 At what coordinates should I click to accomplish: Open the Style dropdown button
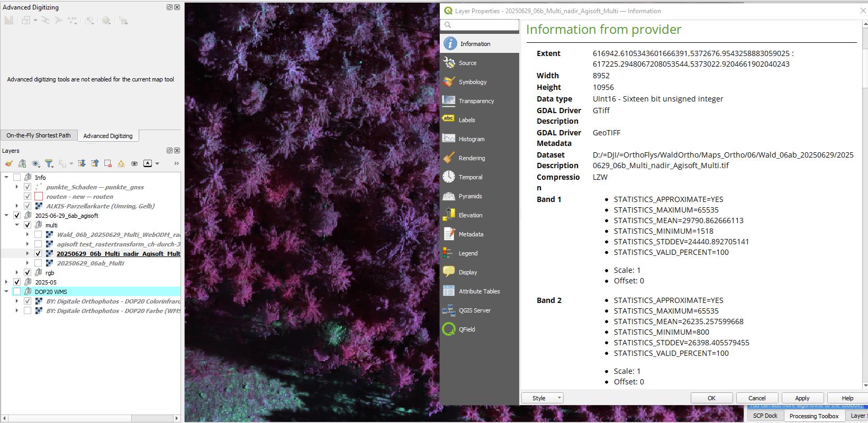pyautogui.click(x=542, y=398)
